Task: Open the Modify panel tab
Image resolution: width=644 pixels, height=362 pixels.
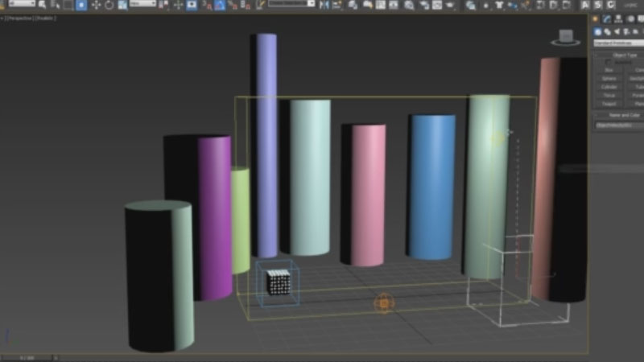Action: pyautogui.click(x=606, y=19)
